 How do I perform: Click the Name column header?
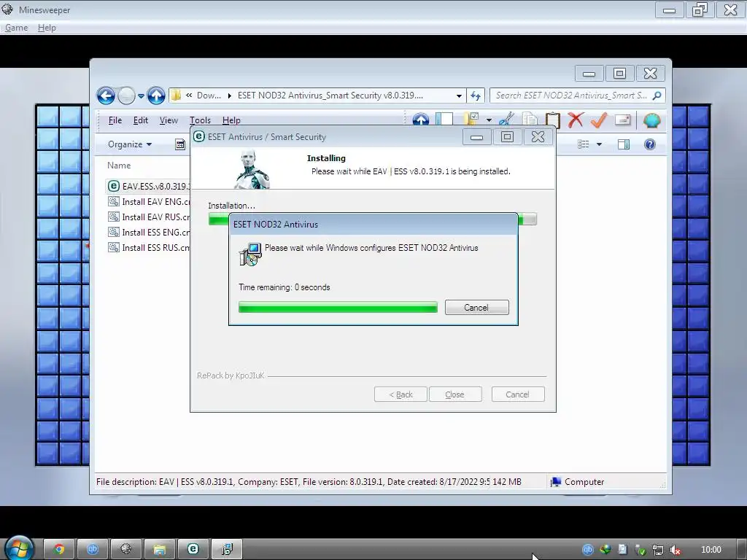point(119,166)
